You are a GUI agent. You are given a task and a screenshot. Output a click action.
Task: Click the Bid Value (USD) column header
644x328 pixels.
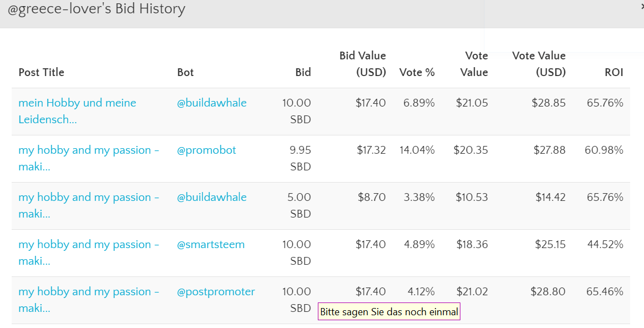click(363, 64)
